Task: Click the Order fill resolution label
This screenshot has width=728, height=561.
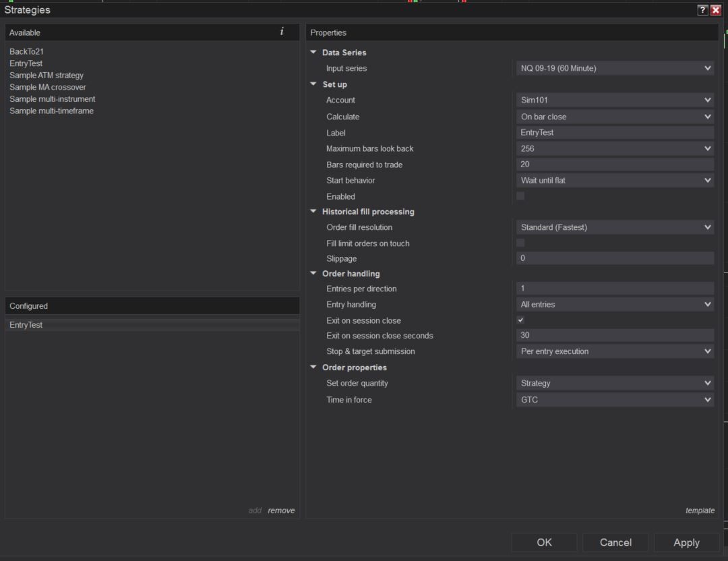Action: click(359, 227)
